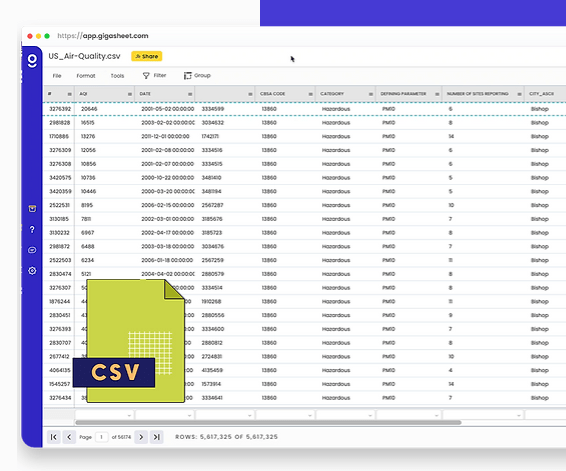The height and width of the screenshot is (471, 566).
Task: Open the DATE column header menu icon
Action: coord(190,94)
